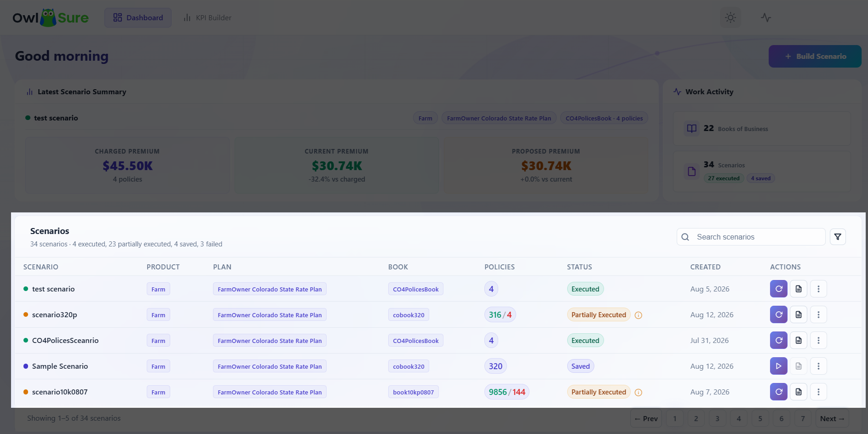Open more options for test scenario

(x=818, y=289)
